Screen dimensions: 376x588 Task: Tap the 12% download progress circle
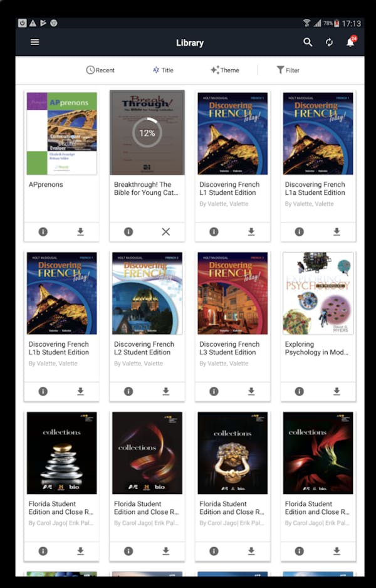[x=147, y=133]
